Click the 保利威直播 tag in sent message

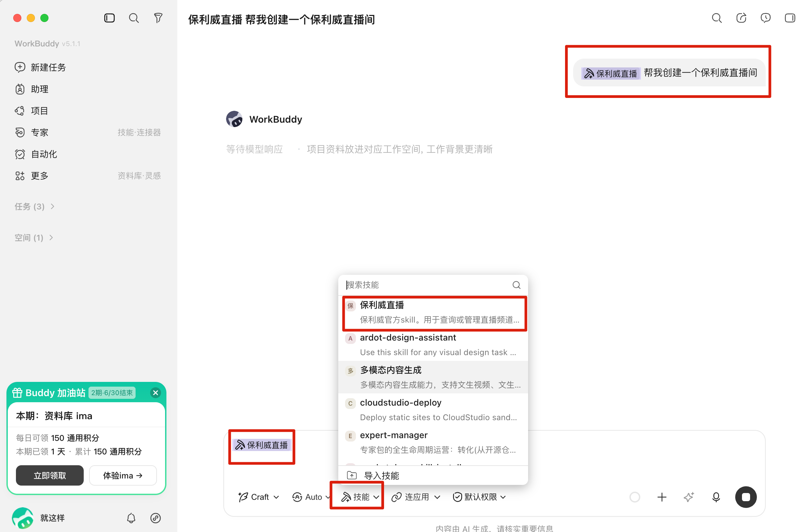610,73
